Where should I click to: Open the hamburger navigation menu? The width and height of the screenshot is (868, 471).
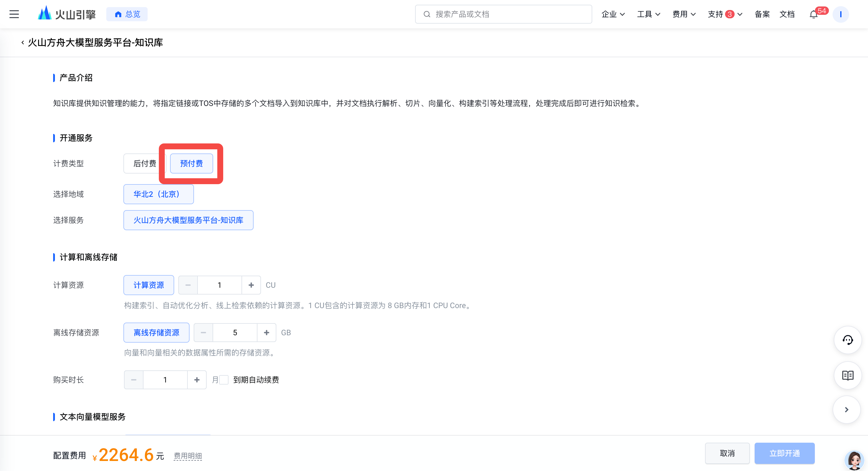14,14
